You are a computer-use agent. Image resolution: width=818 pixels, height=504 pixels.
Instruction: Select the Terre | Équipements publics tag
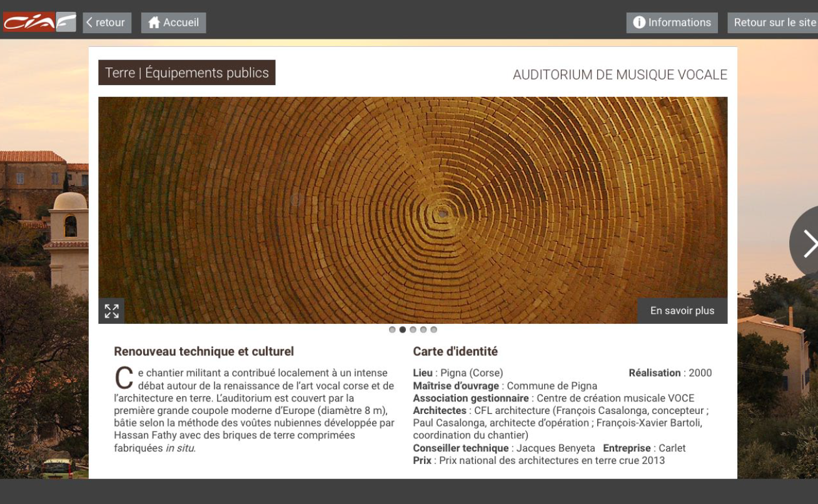pyautogui.click(x=186, y=73)
